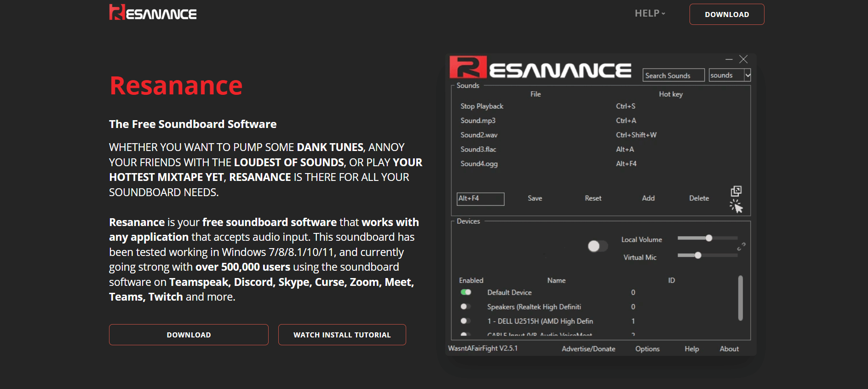Click the Resanance logo in the app window
This screenshot has width=868, height=389.
[x=540, y=68]
